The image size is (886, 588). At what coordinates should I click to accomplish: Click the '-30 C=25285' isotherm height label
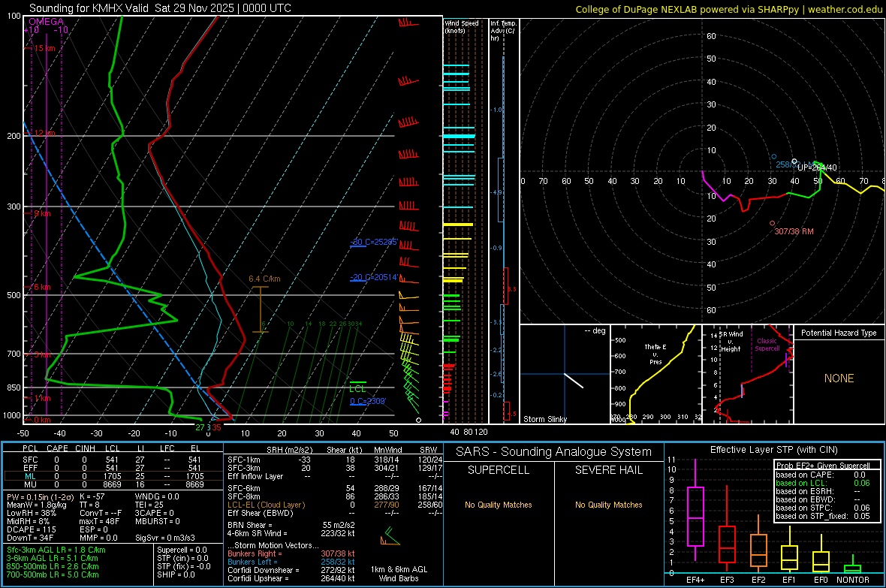374,242
